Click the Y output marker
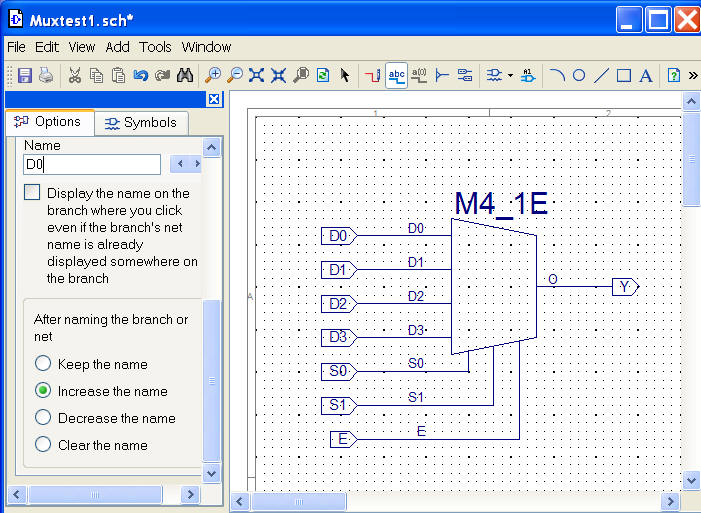This screenshot has height=513, width=701. click(x=625, y=287)
